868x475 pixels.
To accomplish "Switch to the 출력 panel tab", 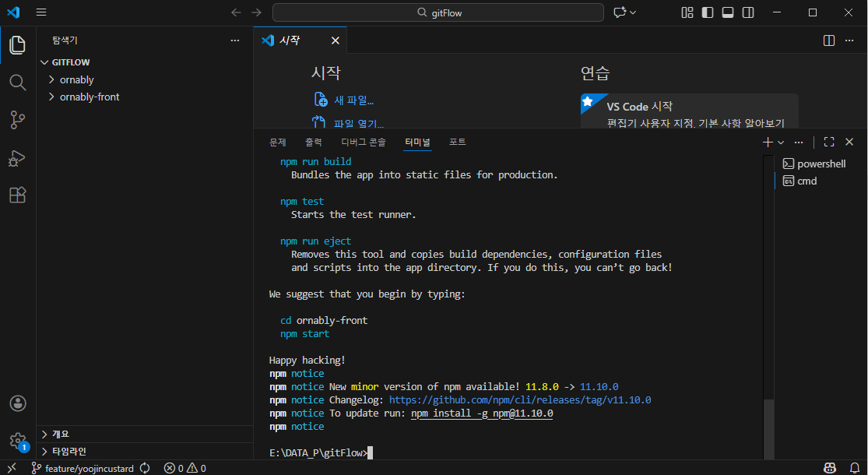I will point(313,142).
